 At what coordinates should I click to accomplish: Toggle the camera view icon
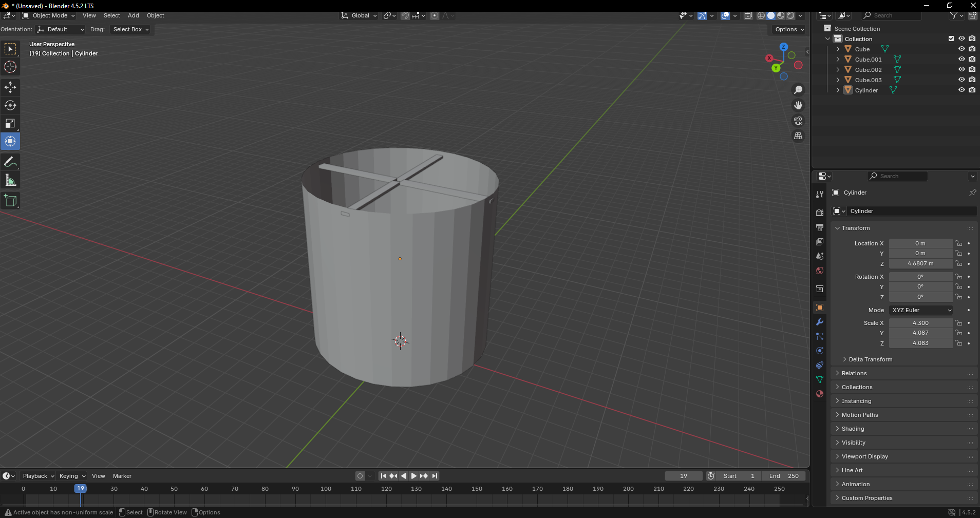pos(798,121)
